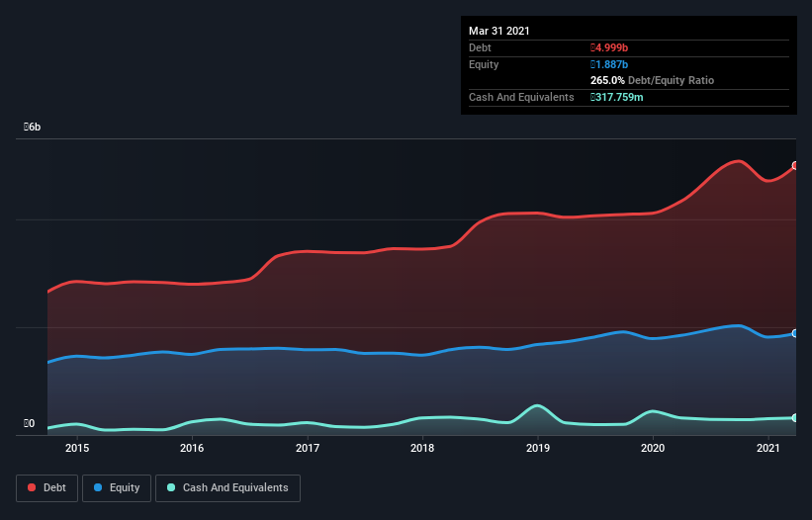Click the red Debt end-point marker
Viewport: 812px width, 520px height.
795,165
